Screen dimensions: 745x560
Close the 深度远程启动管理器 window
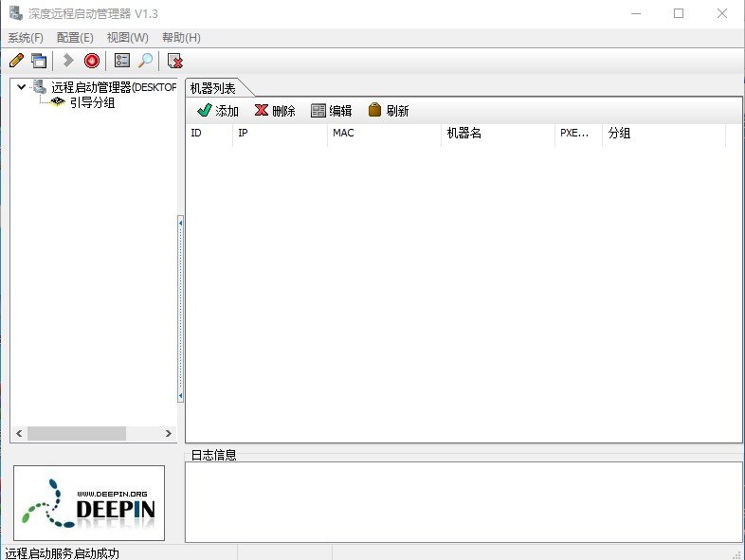point(722,13)
